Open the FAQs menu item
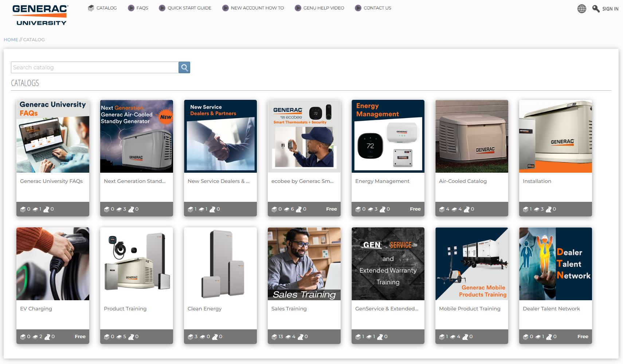 [142, 8]
